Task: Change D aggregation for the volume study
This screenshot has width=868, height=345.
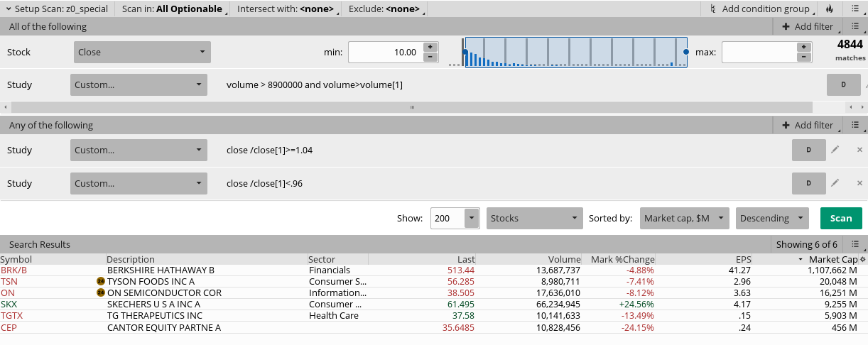Action: tap(844, 84)
